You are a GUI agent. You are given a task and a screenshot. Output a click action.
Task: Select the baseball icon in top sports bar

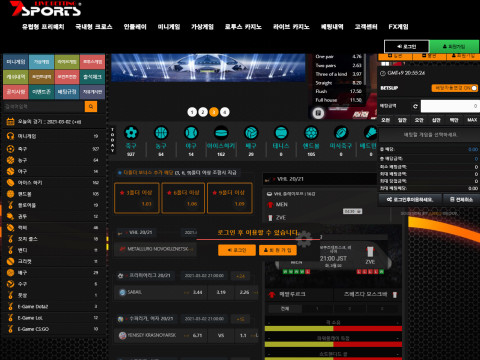(x=191, y=133)
